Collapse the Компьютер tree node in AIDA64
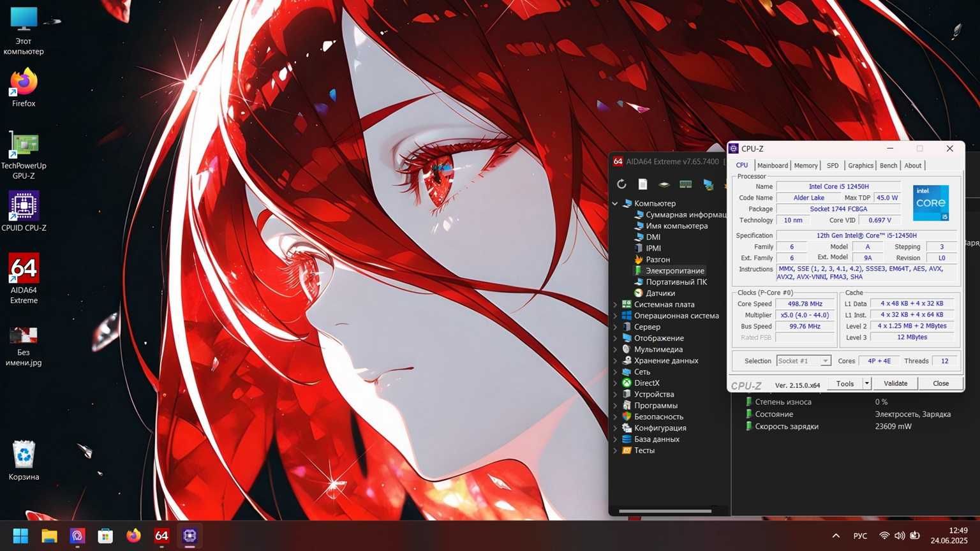The width and height of the screenshot is (980, 551). click(x=615, y=203)
